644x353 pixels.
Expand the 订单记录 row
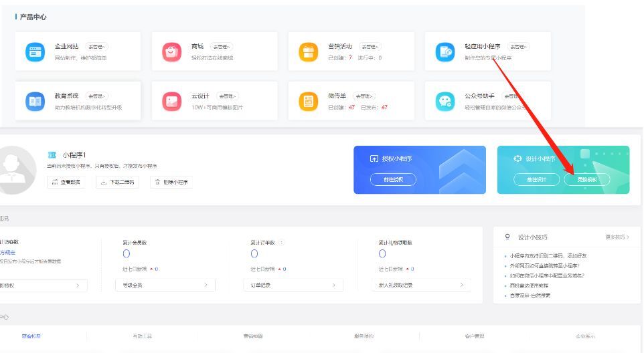[x=293, y=285]
